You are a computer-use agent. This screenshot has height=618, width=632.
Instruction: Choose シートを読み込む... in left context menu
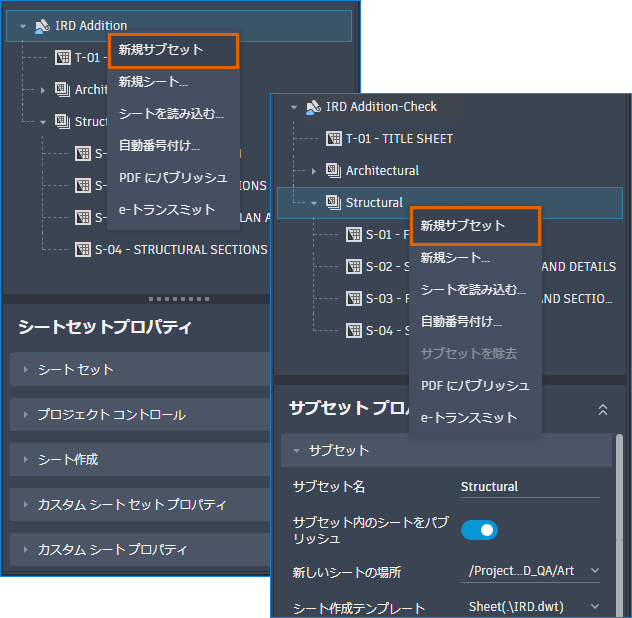coord(173,114)
